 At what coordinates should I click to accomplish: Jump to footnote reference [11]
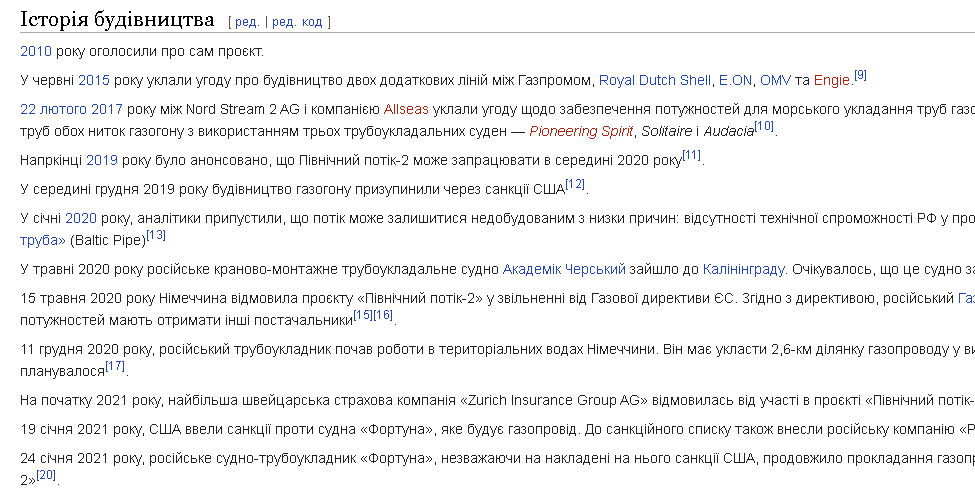click(691, 156)
